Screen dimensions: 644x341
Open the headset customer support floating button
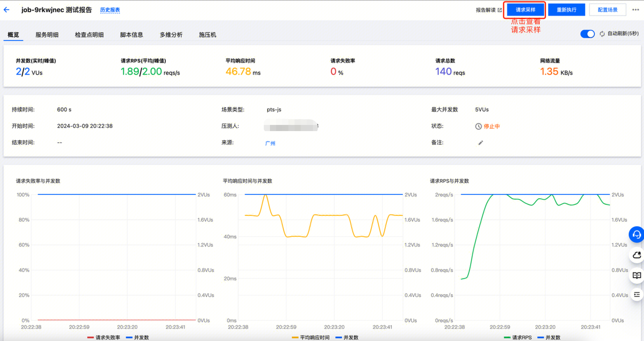[636, 235]
